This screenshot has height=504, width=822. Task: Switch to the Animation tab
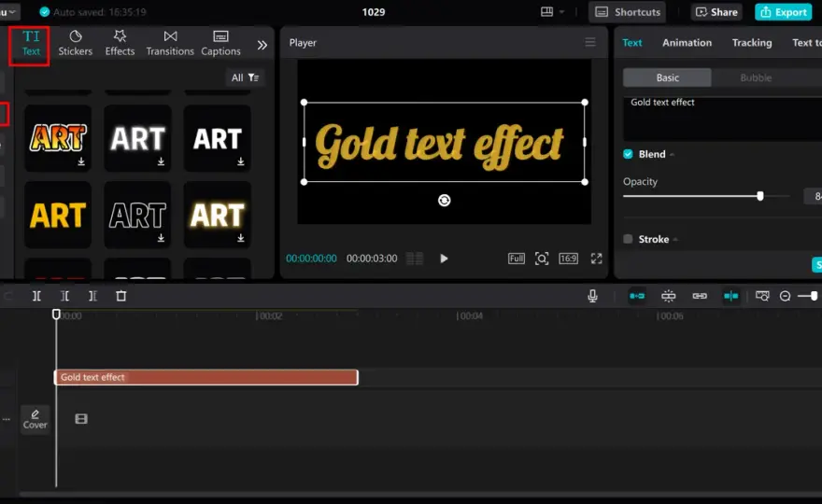click(687, 43)
